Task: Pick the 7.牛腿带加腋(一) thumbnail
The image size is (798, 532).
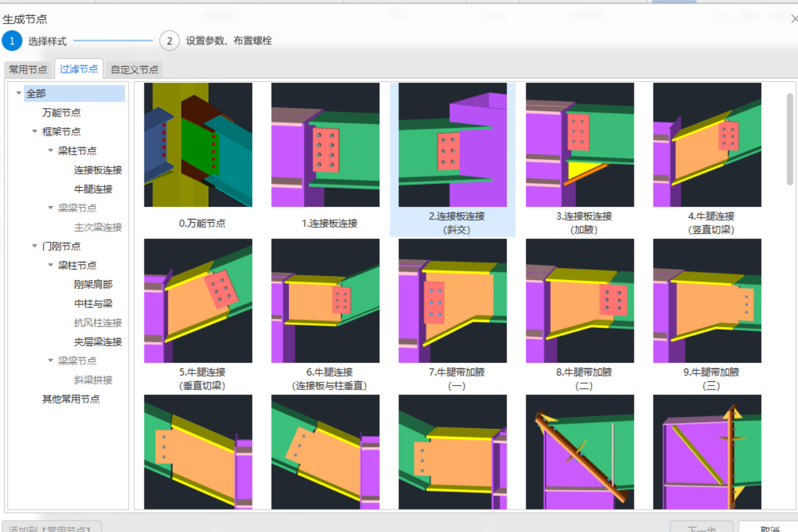Action: pyautogui.click(x=452, y=300)
